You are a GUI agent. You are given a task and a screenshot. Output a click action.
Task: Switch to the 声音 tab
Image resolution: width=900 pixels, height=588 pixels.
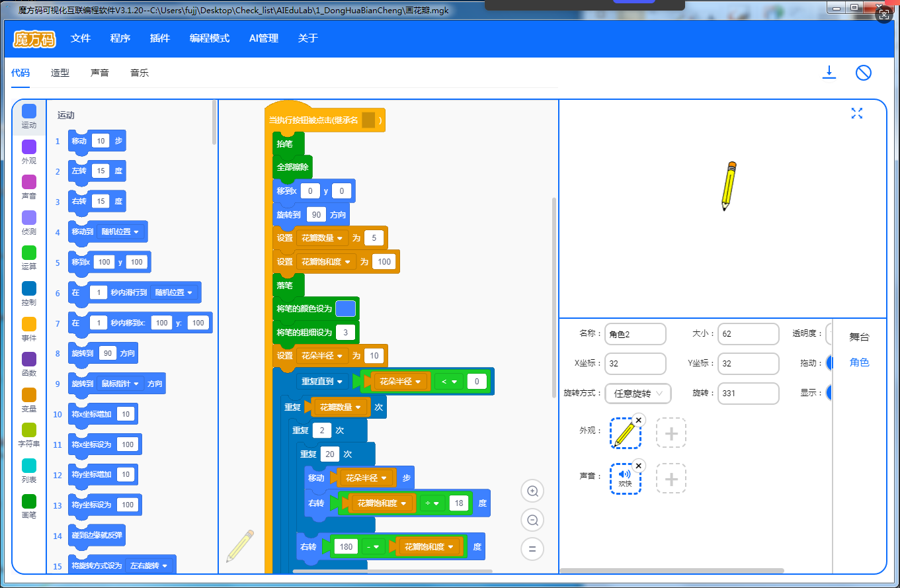[x=100, y=73]
